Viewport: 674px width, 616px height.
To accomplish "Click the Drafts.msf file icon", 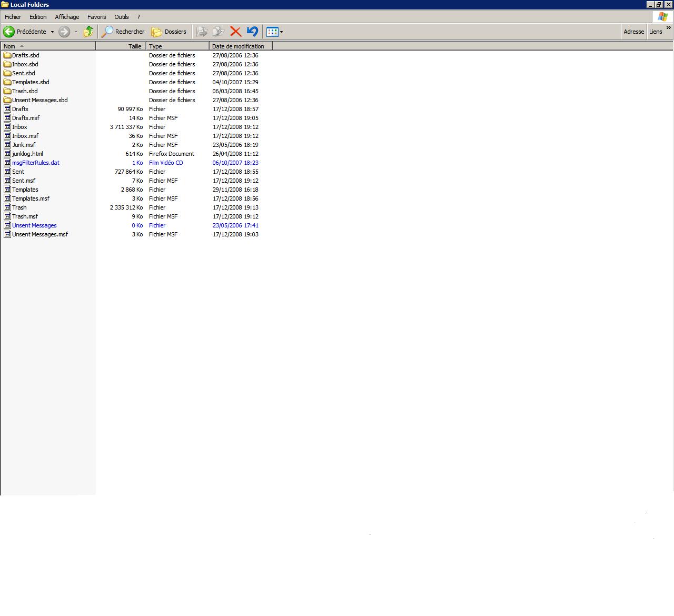I will pos(7,118).
